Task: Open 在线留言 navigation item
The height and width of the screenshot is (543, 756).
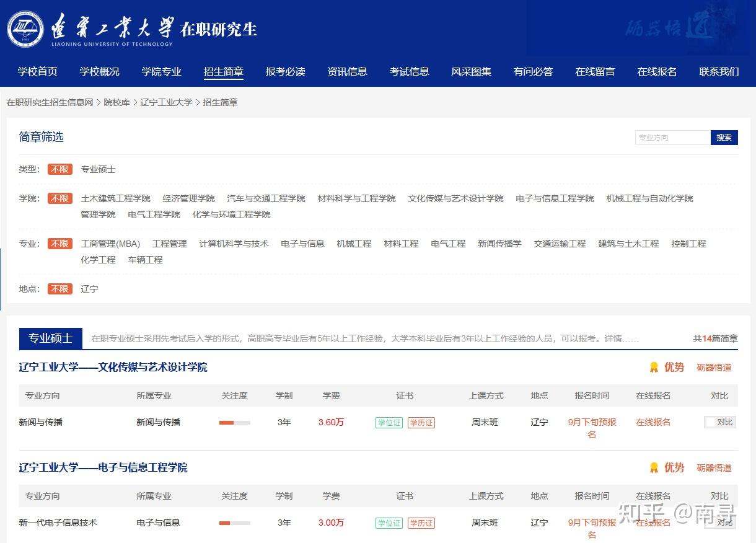Action: (596, 71)
